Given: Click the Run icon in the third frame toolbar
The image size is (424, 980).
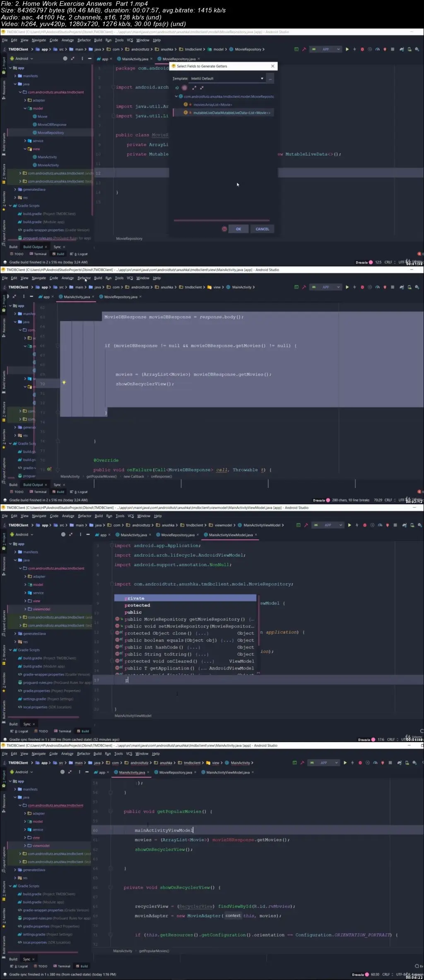Looking at the screenshot, I should [349, 525].
